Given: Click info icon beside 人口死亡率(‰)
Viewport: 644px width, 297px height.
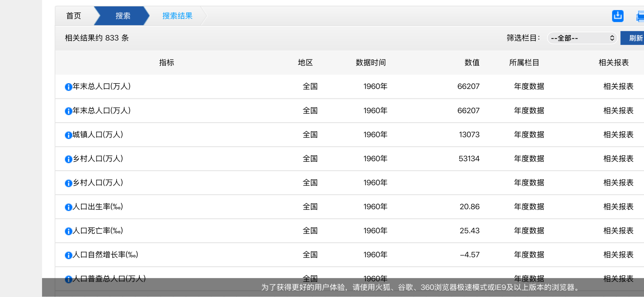Looking at the screenshot, I should (68, 231).
